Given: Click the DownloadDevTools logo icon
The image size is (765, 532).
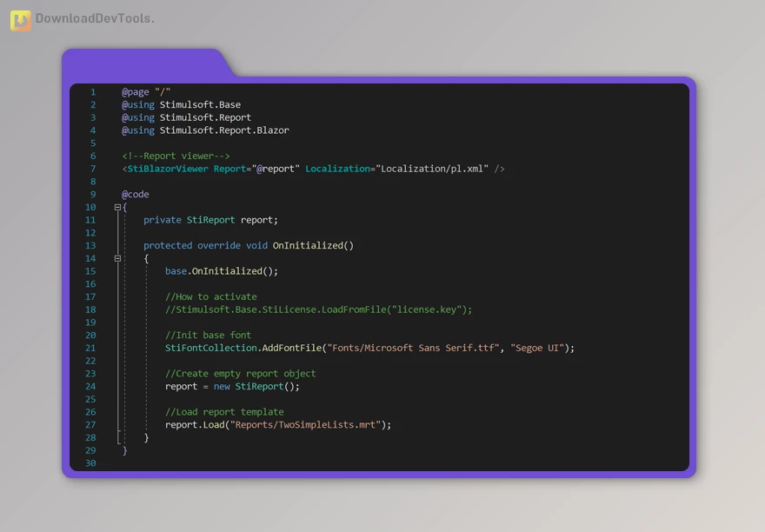Looking at the screenshot, I should click(21, 20).
